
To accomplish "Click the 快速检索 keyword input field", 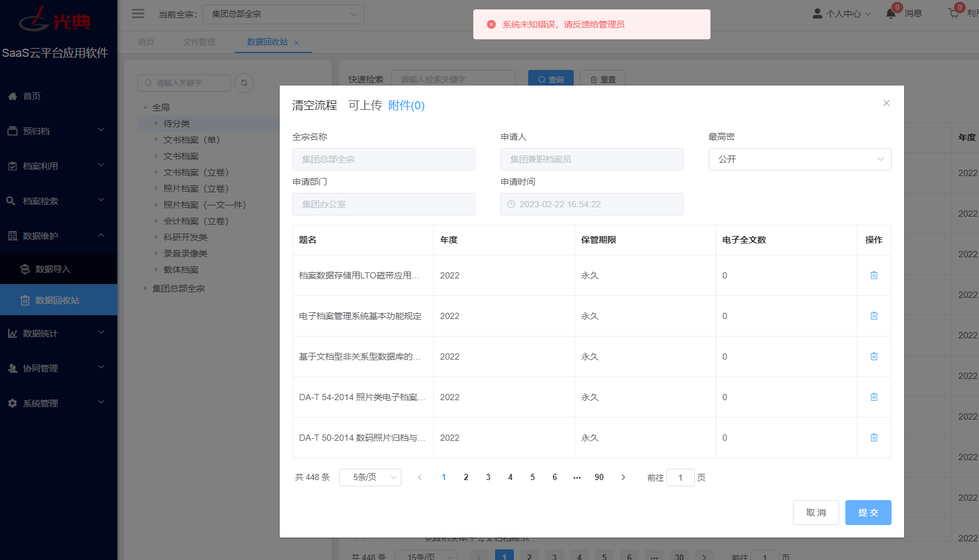I will pos(453,79).
